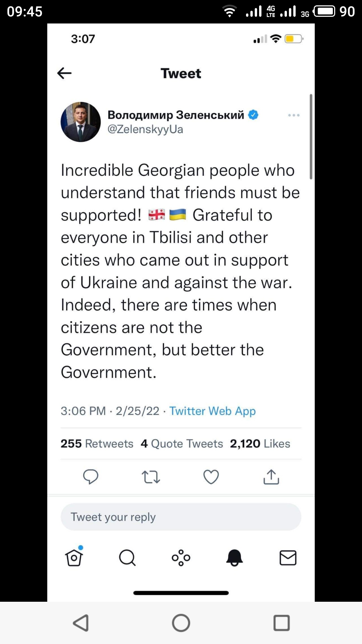Tap the @ZelenskyyUa username handle

click(x=145, y=129)
